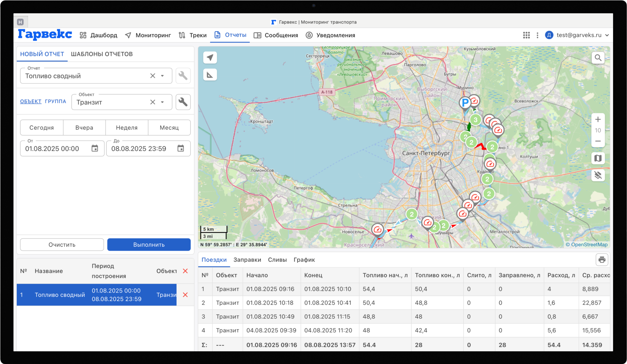Open calendar for the От date
This screenshot has width=627, height=364.
click(x=95, y=148)
